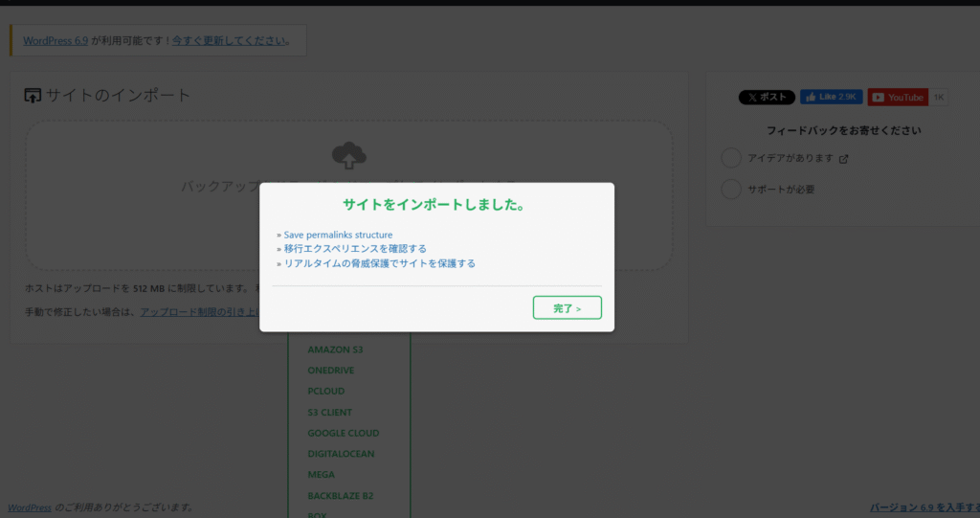Click the X ポスト share button
This screenshot has width=980, height=518.
click(767, 97)
